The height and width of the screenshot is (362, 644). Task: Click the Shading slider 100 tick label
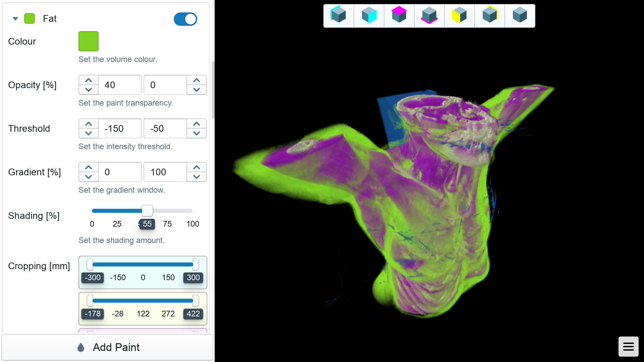point(193,224)
